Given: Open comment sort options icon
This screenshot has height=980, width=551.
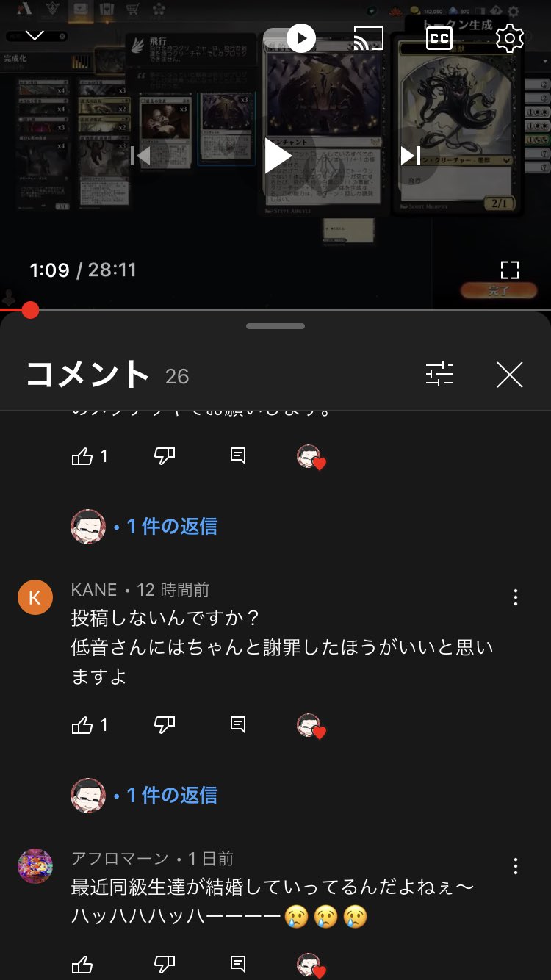Looking at the screenshot, I should 439,375.
